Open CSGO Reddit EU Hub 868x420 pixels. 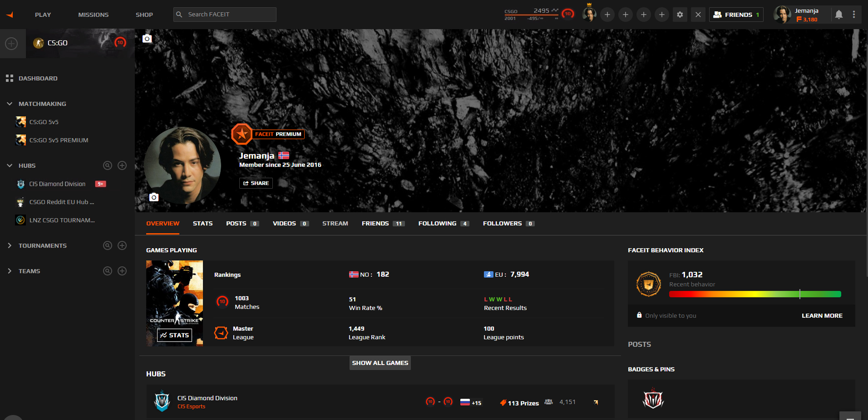(x=62, y=202)
